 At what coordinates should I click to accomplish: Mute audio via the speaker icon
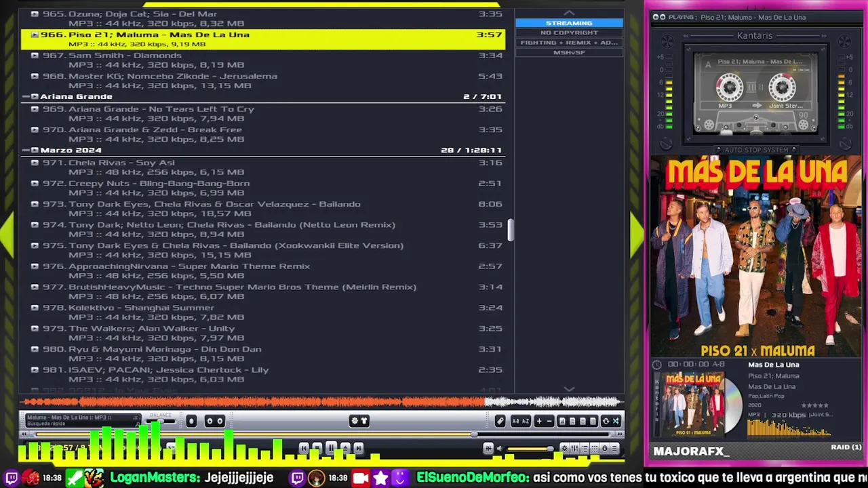click(x=500, y=448)
